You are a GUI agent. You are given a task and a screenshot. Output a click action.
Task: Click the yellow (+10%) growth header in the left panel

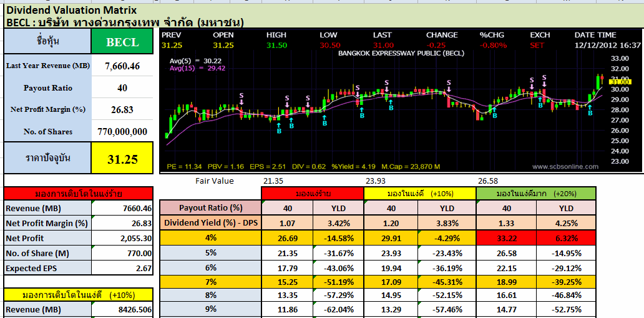point(79,294)
